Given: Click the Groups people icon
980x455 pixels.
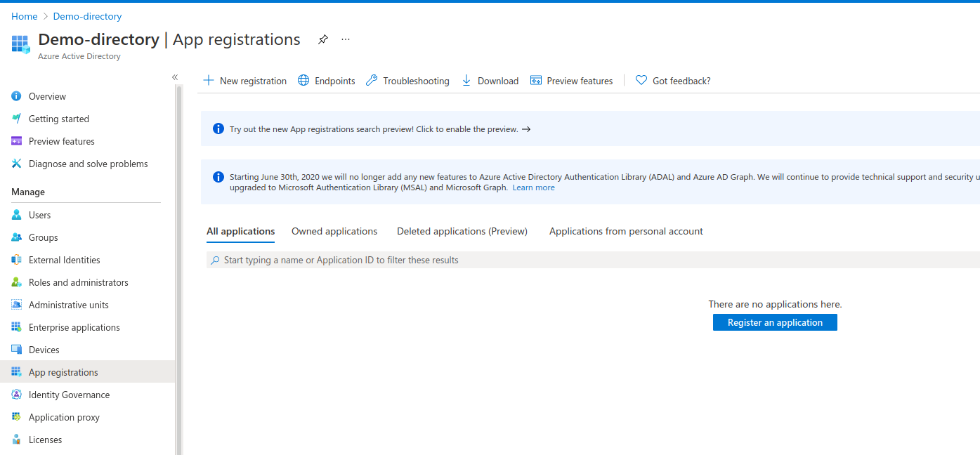Looking at the screenshot, I should coord(16,237).
